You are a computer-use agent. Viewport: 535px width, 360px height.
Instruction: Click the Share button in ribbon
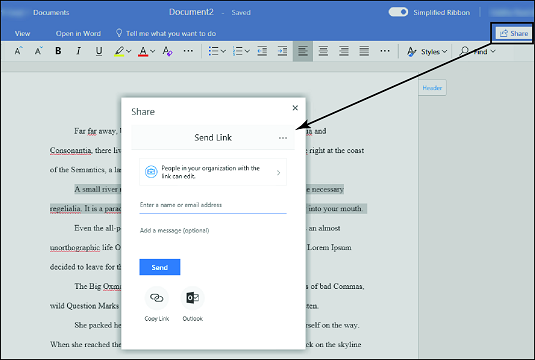(x=514, y=33)
